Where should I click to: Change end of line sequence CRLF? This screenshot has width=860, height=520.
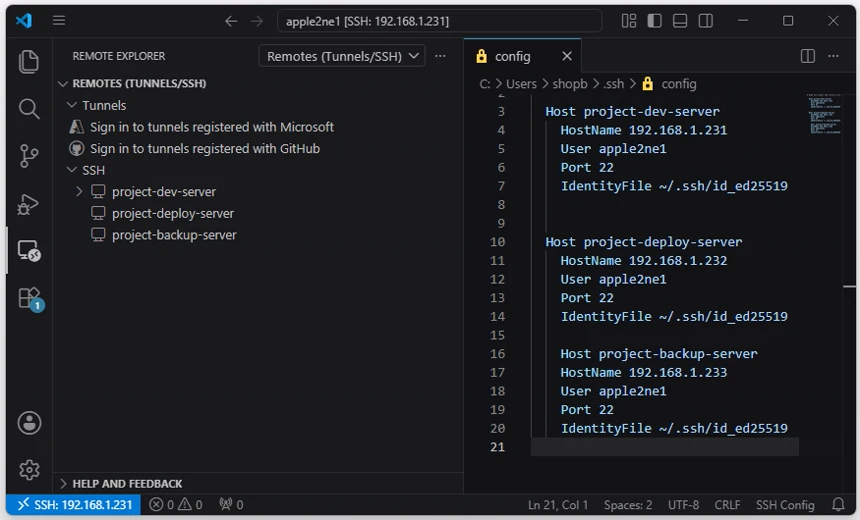pyautogui.click(x=727, y=505)
